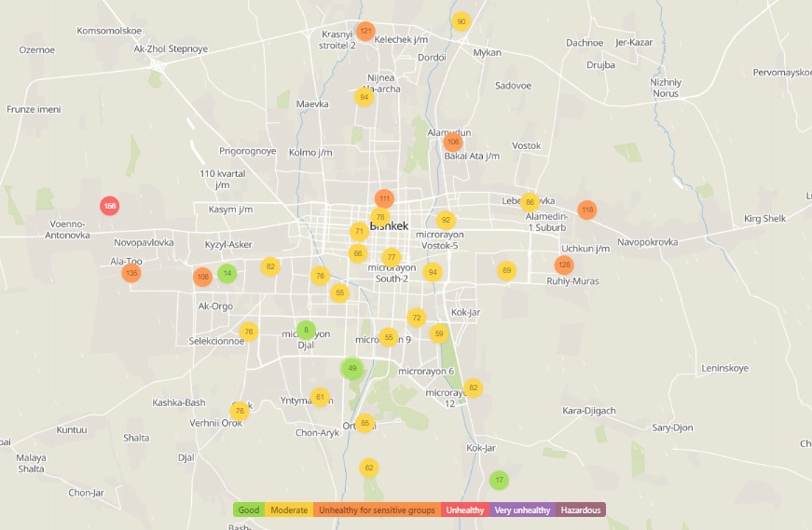This screenshot has height=530, width=812.
Task: Click the green 17 marker near Kok-Jar
Action: click(500, 481)
